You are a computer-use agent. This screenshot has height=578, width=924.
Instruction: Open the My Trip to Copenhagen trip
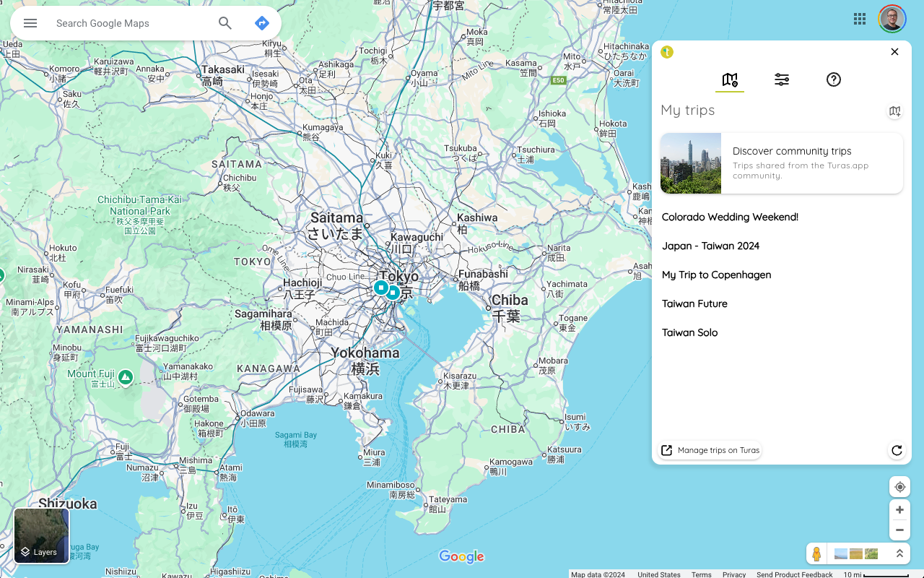(x=716, y=275)
